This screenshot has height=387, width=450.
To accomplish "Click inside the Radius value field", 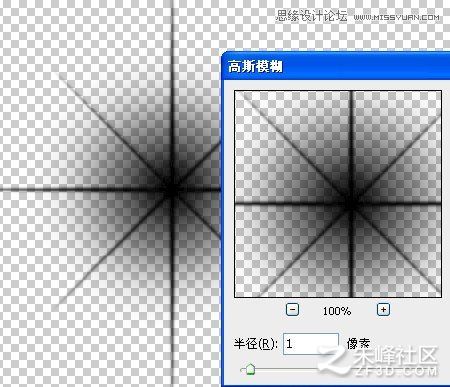I will (x=311, y=344).
